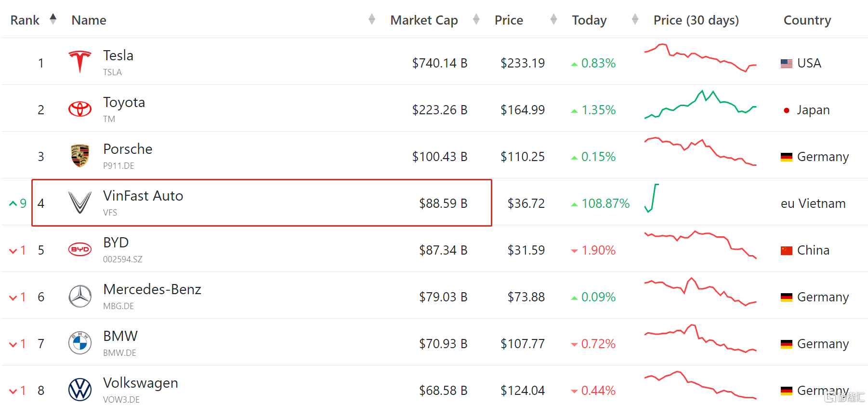Click BYD's 30-day price sparkline
Screen dimensions: 868x406
click(x=700, y=244)
